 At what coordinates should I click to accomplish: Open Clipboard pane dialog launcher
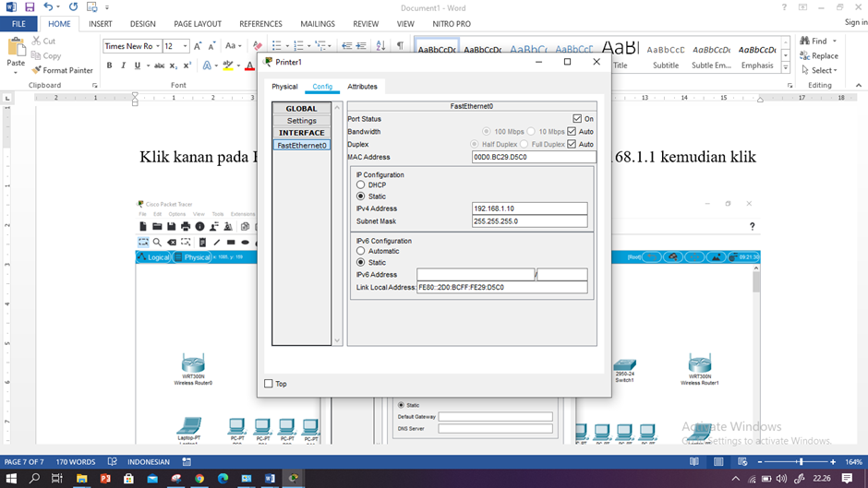(95, 85)
